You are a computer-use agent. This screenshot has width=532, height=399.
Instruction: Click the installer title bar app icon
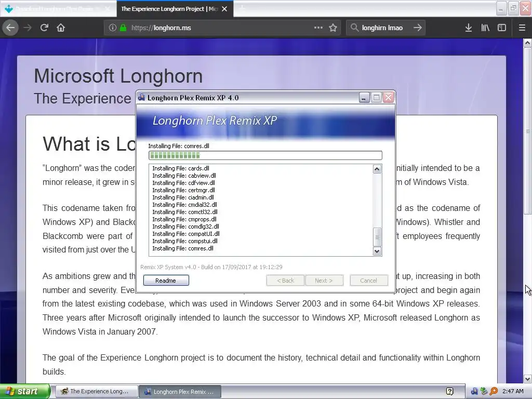[141, 98]
